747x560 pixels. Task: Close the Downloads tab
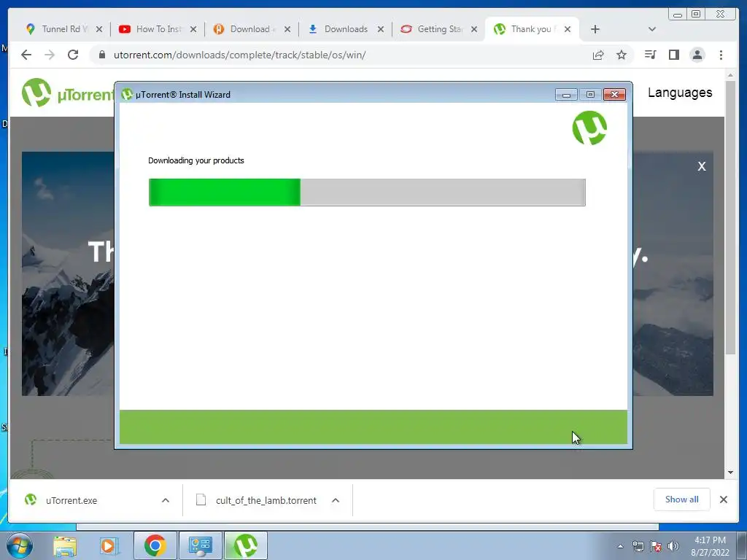[381, 29]
